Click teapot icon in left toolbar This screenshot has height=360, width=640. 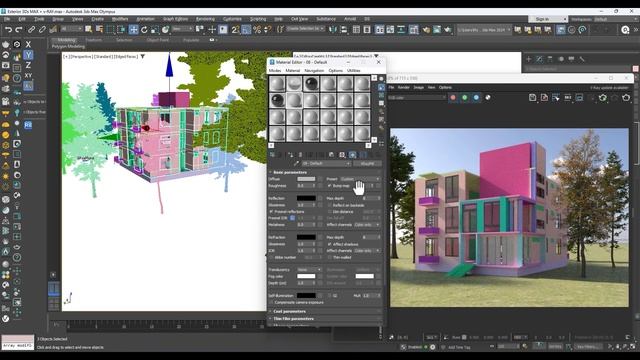pyautogui.click(x=6, y=44)
